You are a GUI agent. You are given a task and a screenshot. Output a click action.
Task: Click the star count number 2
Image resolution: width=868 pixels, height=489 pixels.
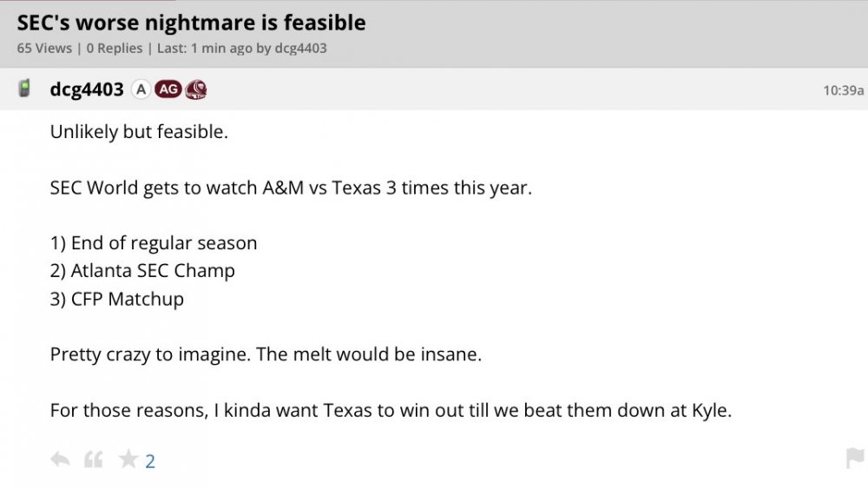pos(150,461)
